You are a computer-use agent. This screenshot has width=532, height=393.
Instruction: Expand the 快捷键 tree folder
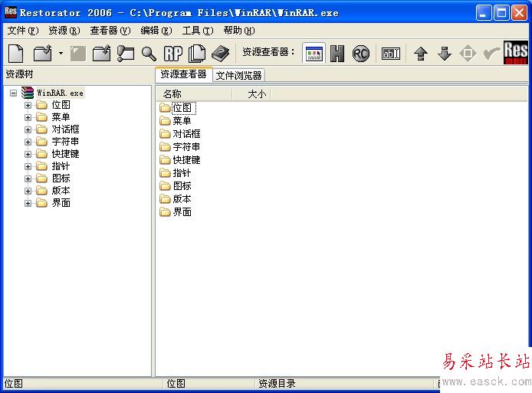(28, 154)
